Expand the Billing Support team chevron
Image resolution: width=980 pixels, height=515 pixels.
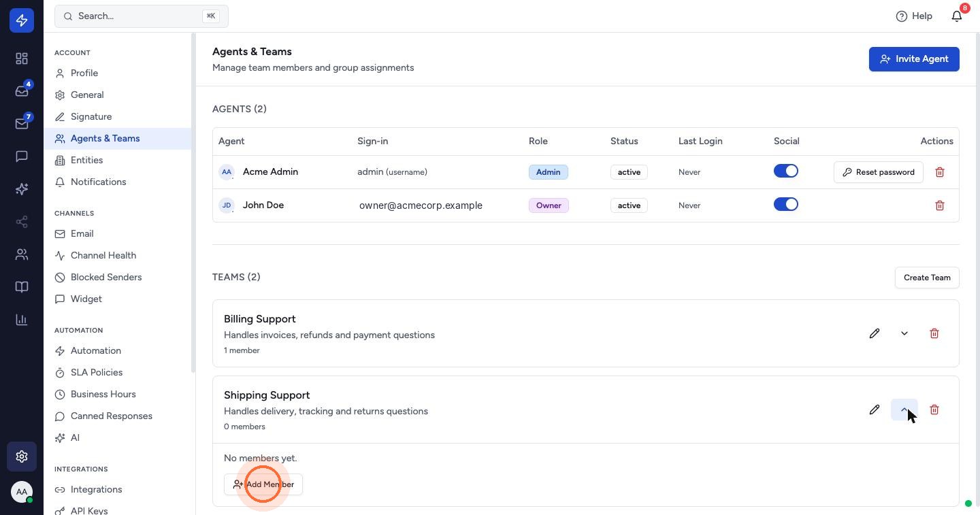pos(904,333)
